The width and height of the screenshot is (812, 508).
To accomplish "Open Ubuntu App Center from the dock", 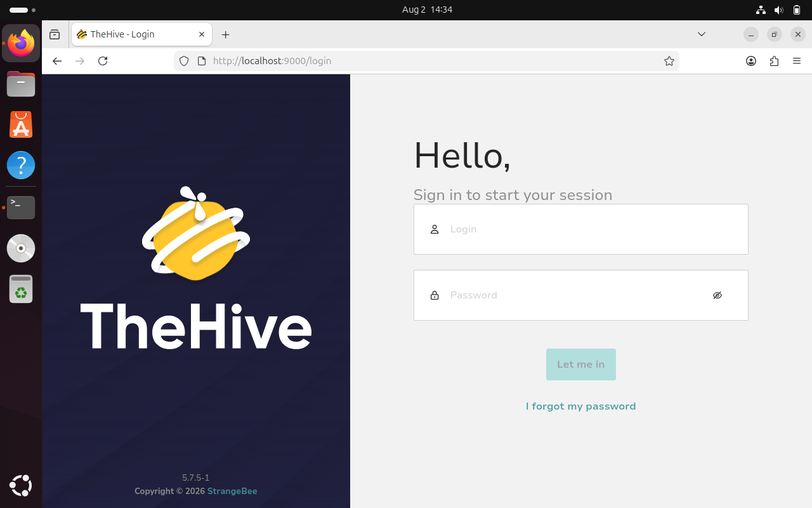I will tap(21, 124).
